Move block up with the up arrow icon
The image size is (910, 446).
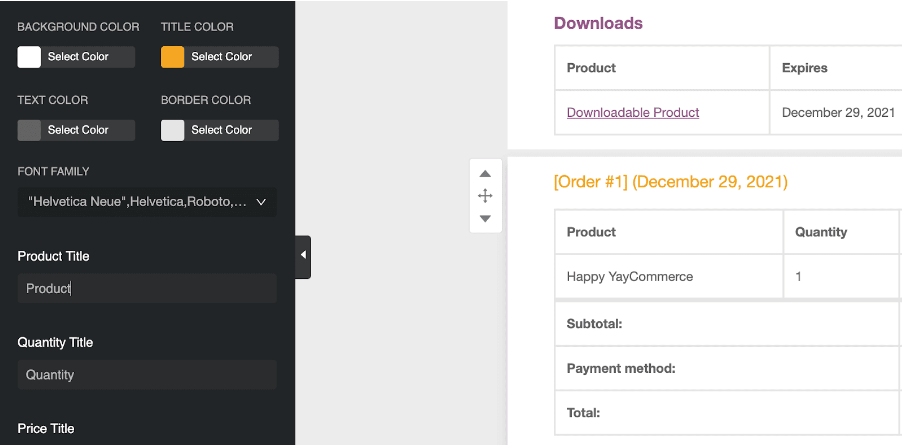tap(485, 174)
